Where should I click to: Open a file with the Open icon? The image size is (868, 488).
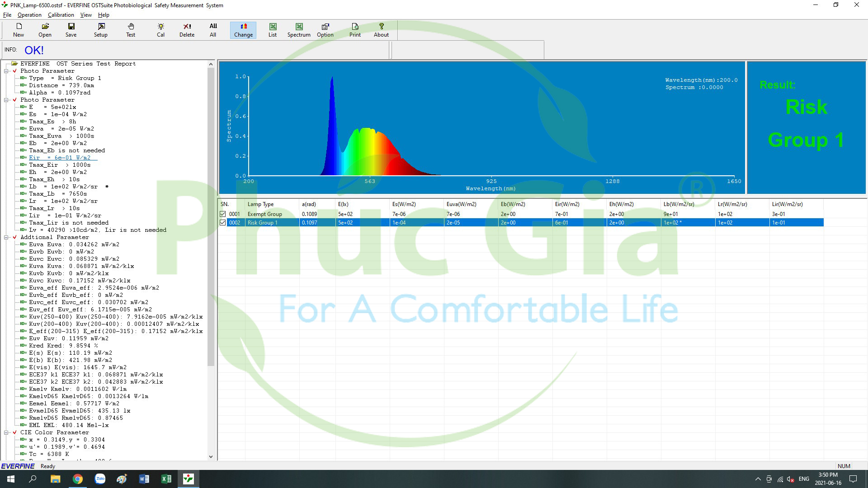pos(45,30)
